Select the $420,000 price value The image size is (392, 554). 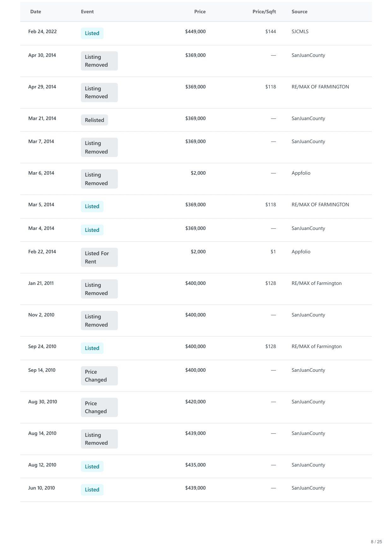195,402
